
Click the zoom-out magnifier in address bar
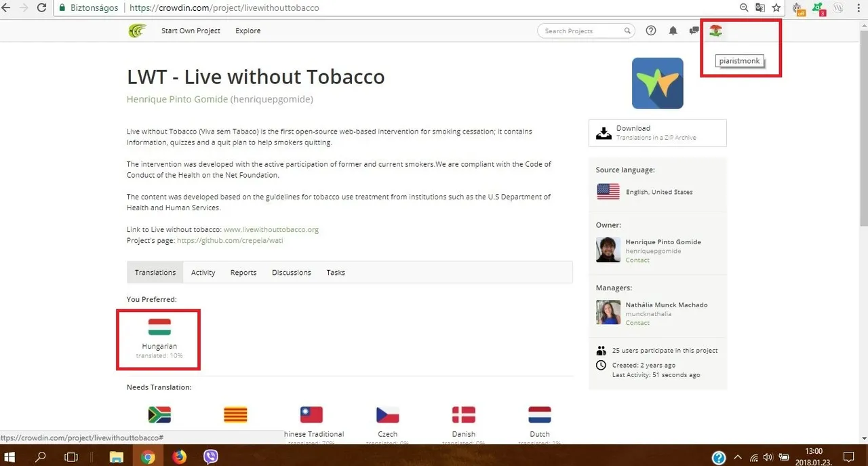pos(744,8)
